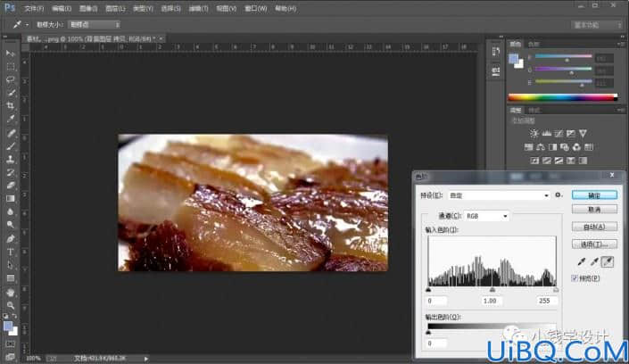Select the Blur tool
Viewport: 629px width, 364px height.
pyautogui.click(x=11, y=211)
